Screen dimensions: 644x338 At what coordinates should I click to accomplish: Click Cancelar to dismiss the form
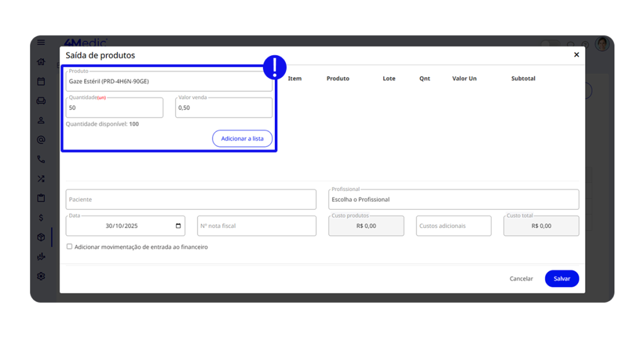pyautogui.click(x=521, y=279)
